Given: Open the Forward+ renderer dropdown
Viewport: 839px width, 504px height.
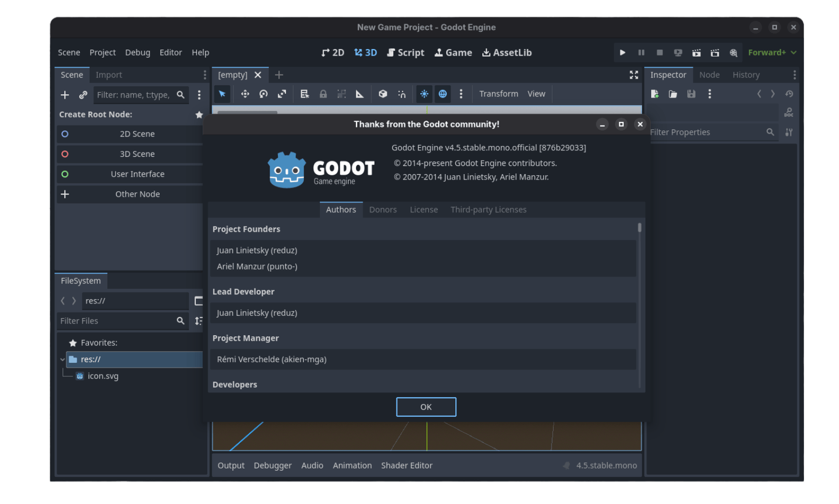Looking at the screenshot, I should pyautogui.click(x=772, y=52).
